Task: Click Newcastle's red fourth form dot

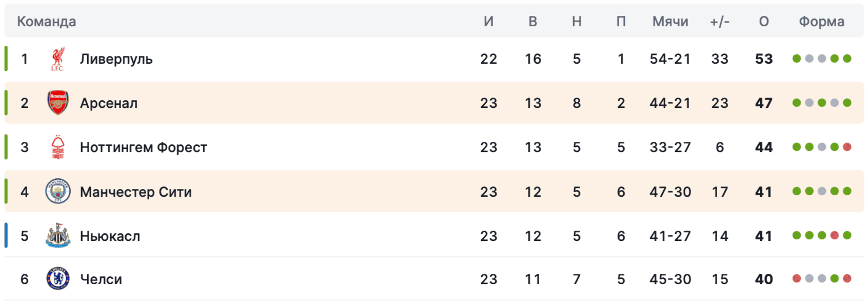Action: tap(835, 235)
